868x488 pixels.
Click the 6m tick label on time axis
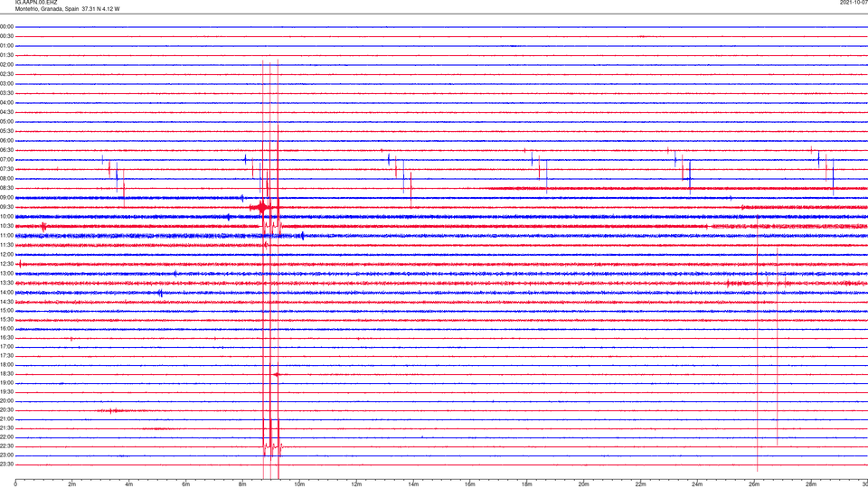186,484
